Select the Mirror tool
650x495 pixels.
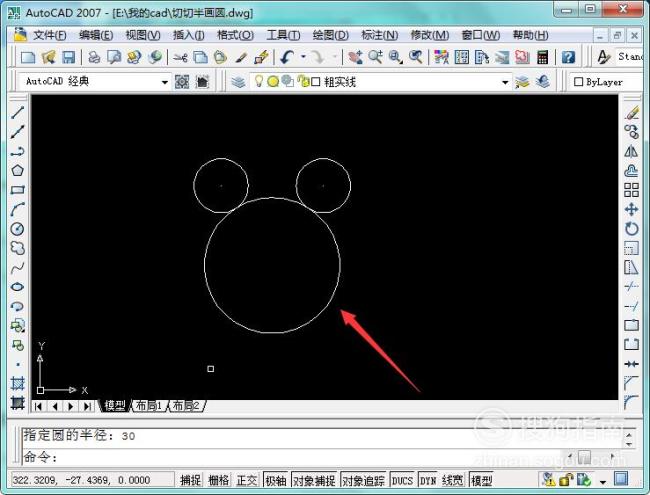point(631,151)
